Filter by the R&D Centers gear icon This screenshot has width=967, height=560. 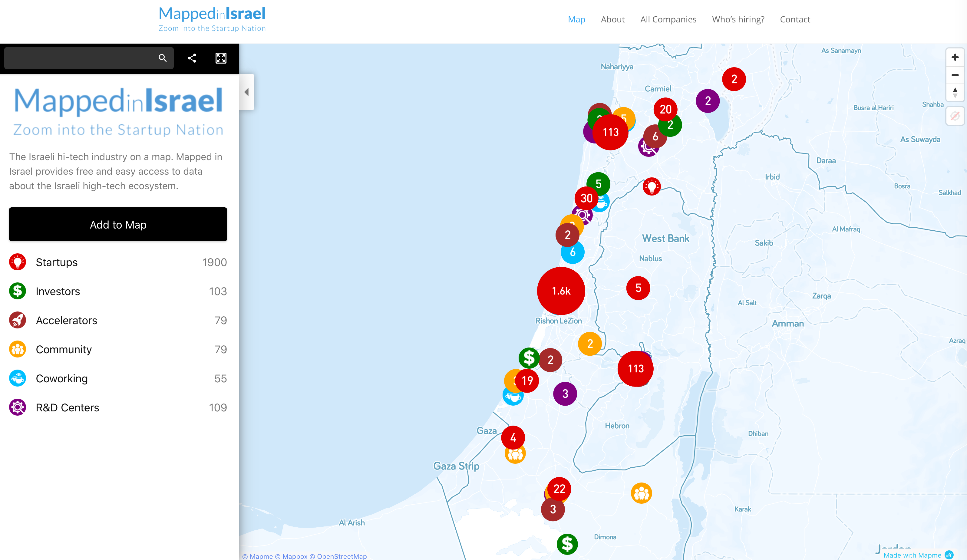(18, 407)
